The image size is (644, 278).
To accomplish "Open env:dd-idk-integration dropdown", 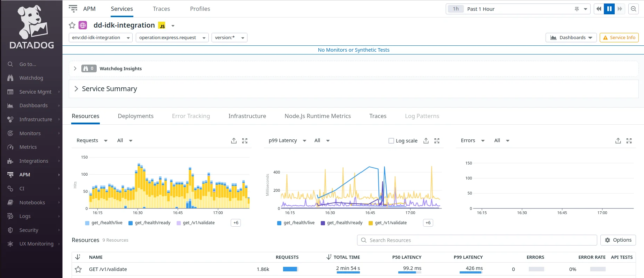I will click(101, 38).
